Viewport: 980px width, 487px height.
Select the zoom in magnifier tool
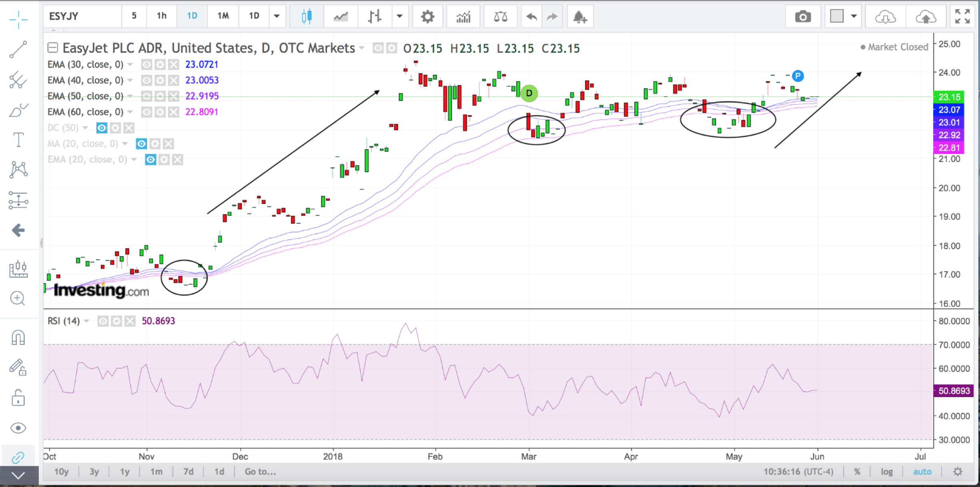coord(18,298)
